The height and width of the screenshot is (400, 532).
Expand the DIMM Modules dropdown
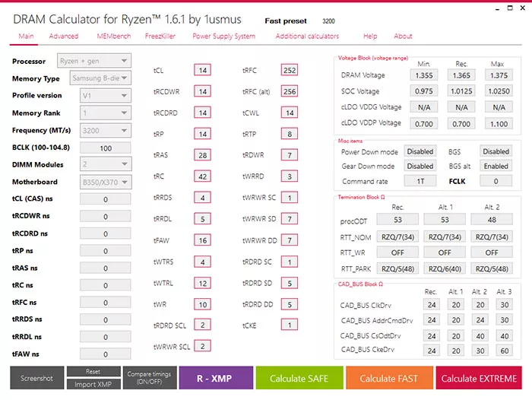tap(106, 164)
